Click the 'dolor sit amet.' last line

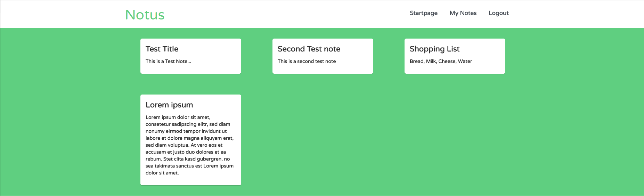pyautogui.click(x=162, y=173)
